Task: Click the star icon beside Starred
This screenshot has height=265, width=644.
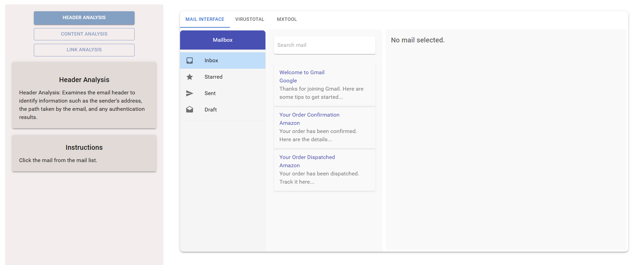Action: pyautogui.click(x=190, y=77)
